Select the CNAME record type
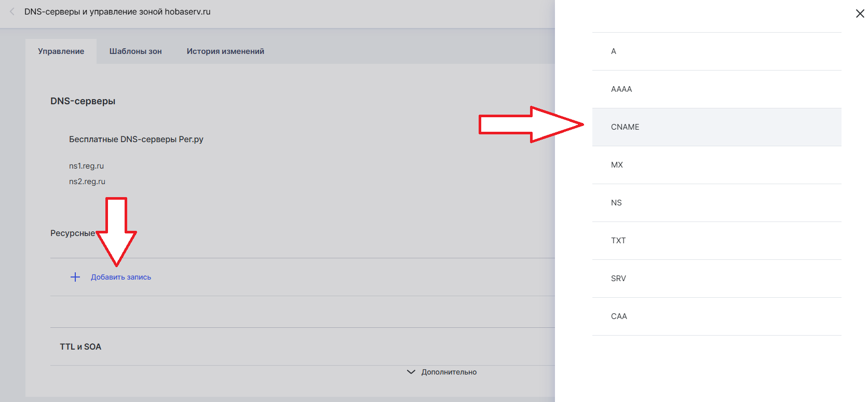The image size is (868, 402). point(716,127)
